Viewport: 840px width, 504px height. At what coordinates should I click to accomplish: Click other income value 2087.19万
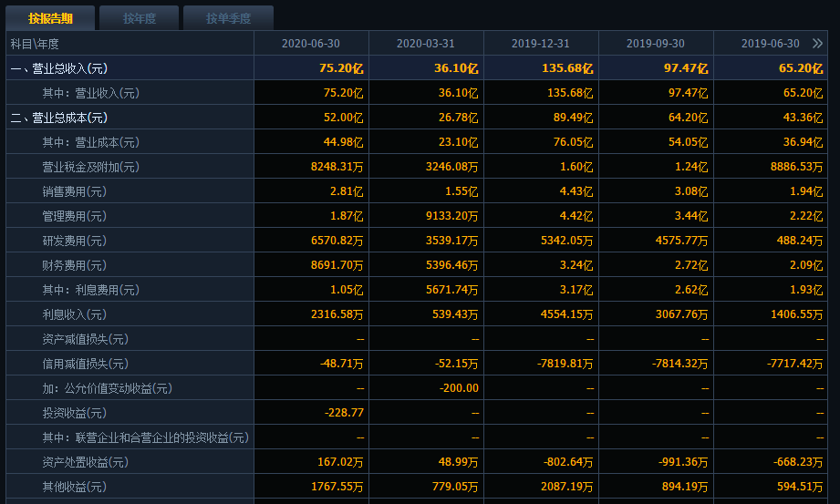click(x=566, y=487)
